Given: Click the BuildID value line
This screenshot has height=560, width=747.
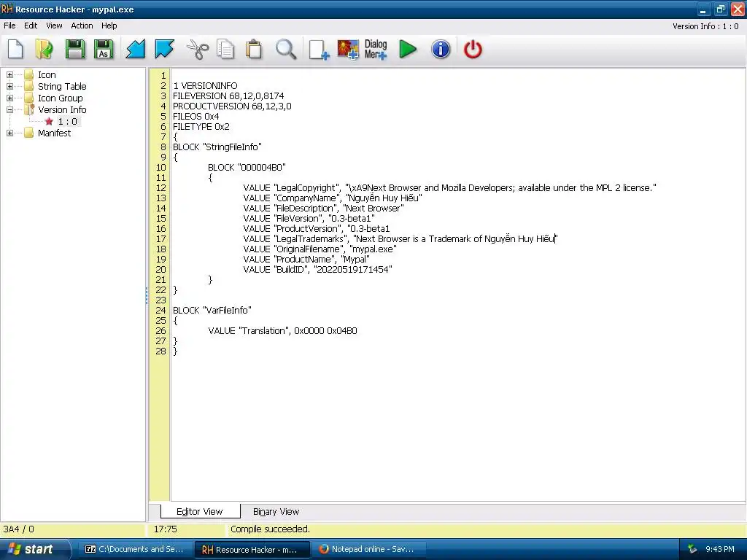Looking at the screenshot, I should (317, 270).
